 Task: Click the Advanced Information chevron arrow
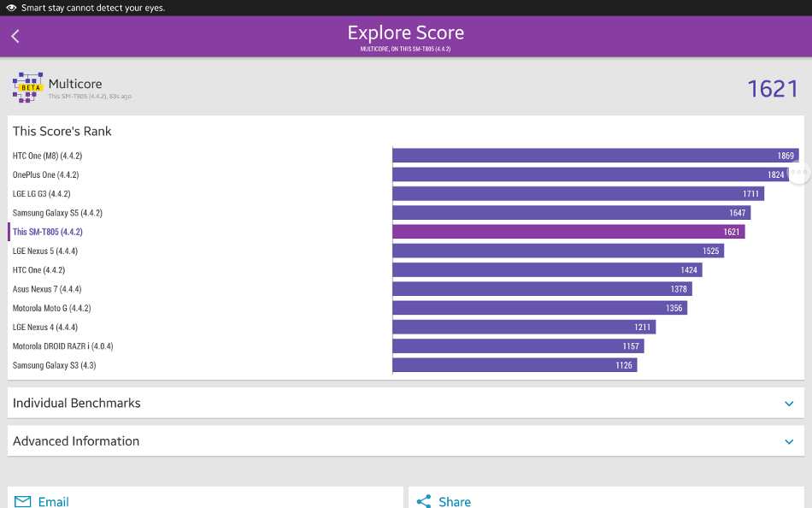tap(789, 441)
